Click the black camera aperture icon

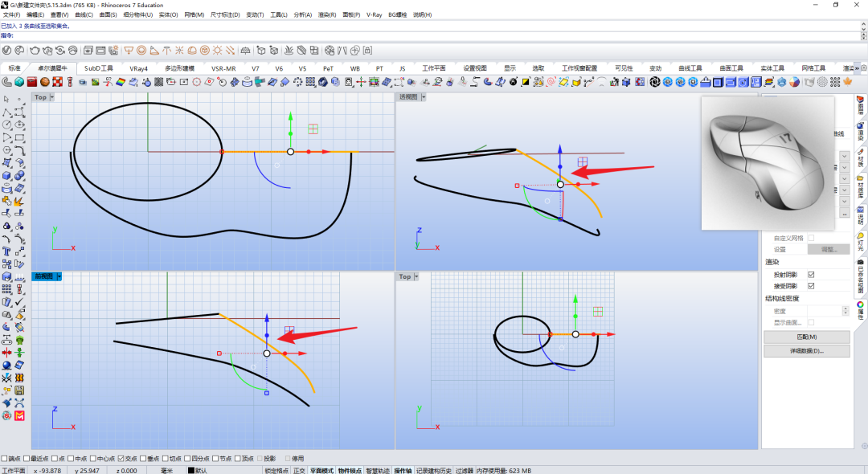655,82
